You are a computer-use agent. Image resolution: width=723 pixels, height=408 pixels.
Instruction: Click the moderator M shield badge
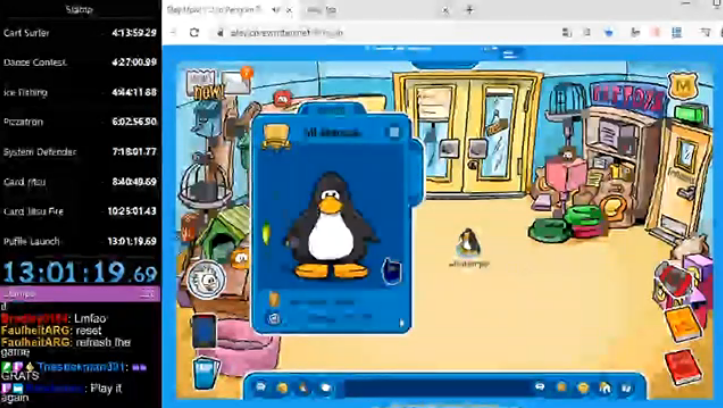point(683,86)
